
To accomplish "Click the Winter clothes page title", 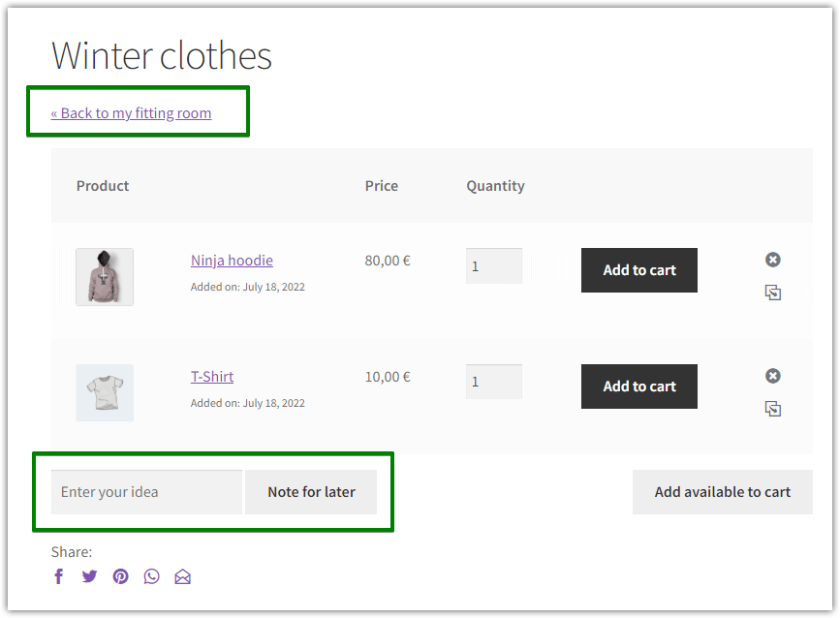I will 162,55.
